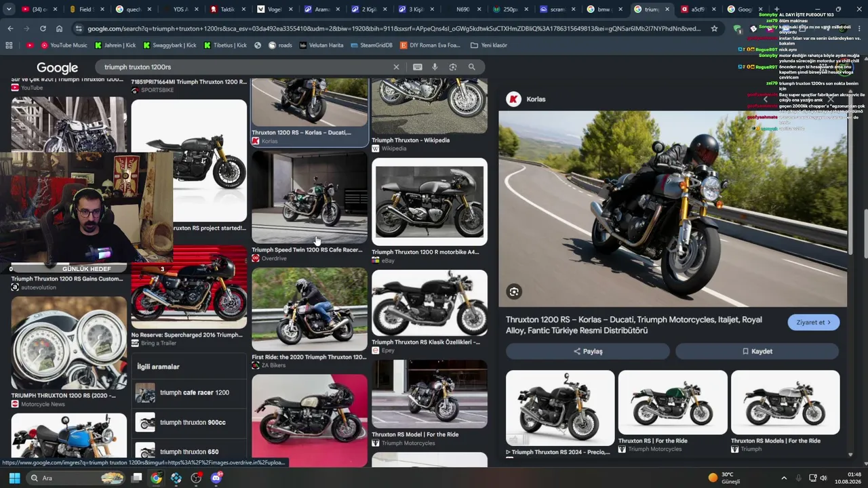Viewport: 868px width, 488px height.
Task: Select the gauge cluster TRIUMPH THRUXTON 1200 RS image
Action: pyautogui.click(x=68, y=343)
